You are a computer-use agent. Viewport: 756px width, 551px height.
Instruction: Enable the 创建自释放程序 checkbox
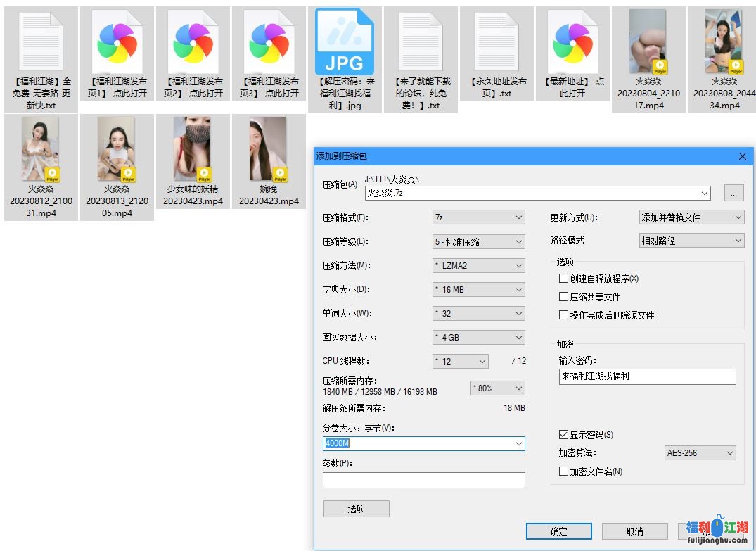coord(563,279)
